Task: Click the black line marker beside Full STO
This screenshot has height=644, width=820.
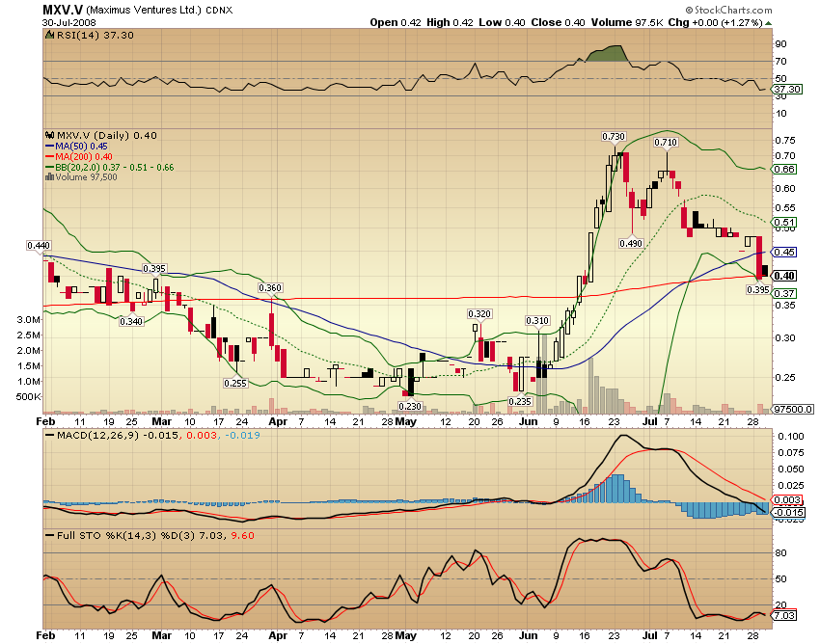Action: point(50,535)
